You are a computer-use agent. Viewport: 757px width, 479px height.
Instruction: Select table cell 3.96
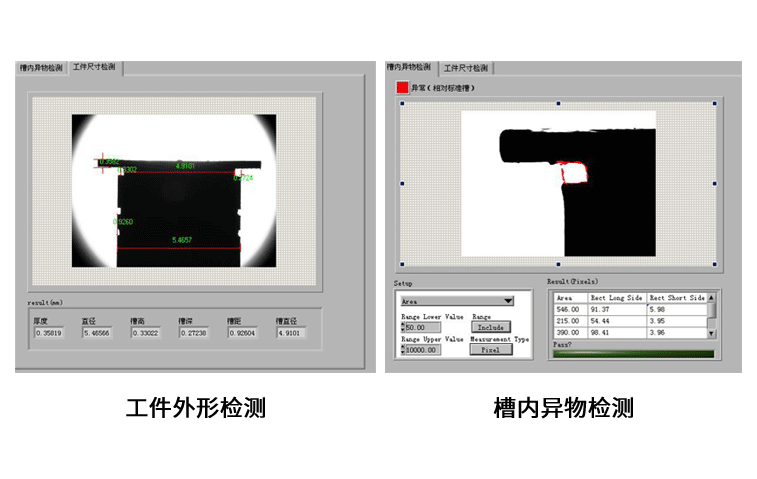point(677,333)
